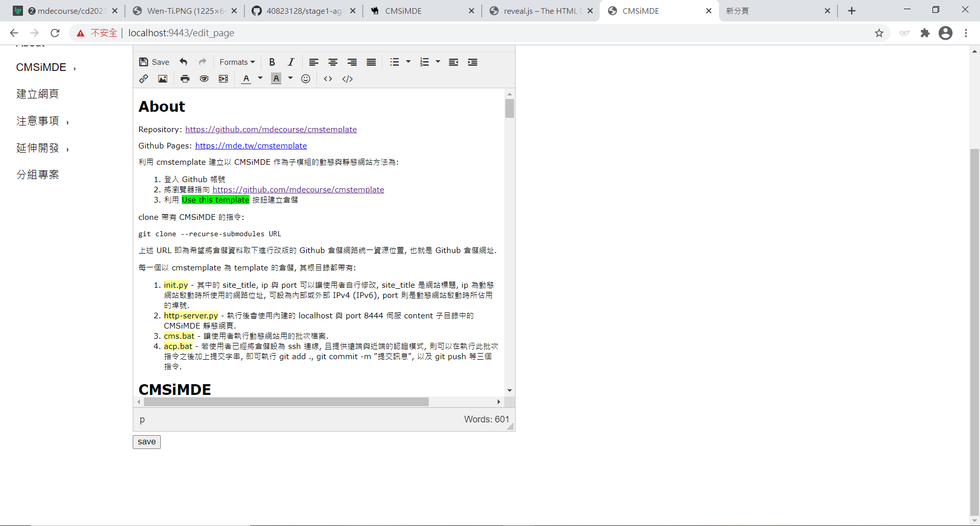Image resolution: width=980 pixels, height=526 pixels.
Task: Open the Chrome three-dot menu
Action: [x=966, y=33]
